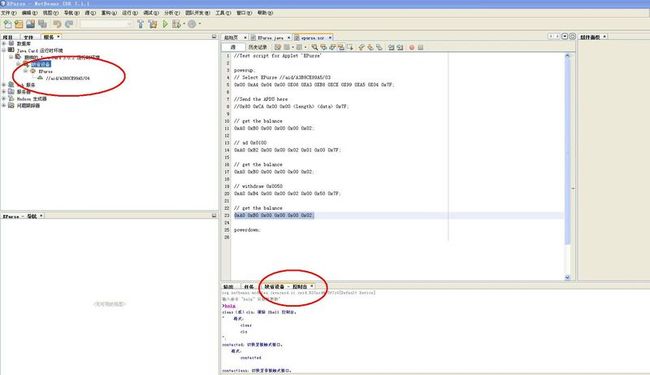The width and height of the screenshot is (650, 375).
Task: Minimize the Services panel group
Action: pos(214,36)
